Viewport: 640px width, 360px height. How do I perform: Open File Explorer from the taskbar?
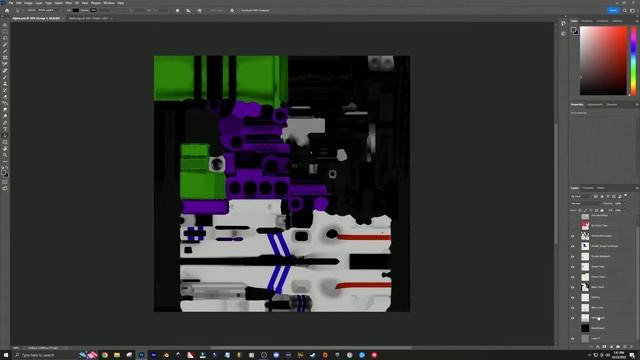click(117, 355)
